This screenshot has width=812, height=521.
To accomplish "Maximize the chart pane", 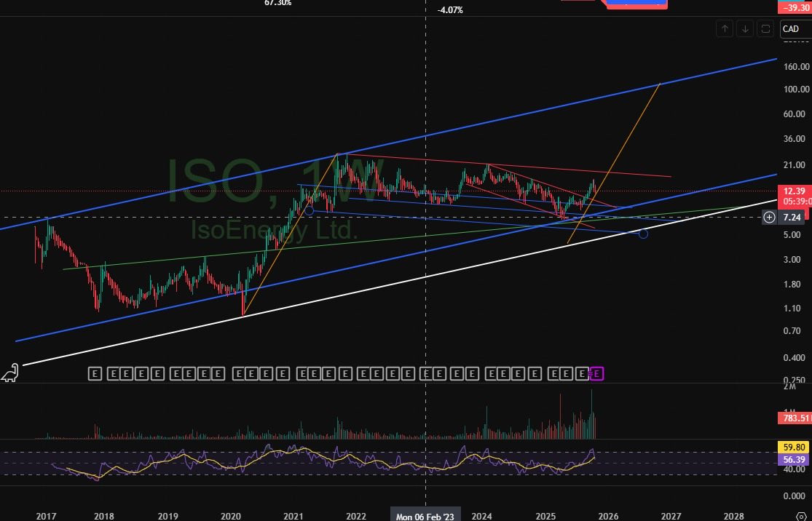I will [765, 29].
